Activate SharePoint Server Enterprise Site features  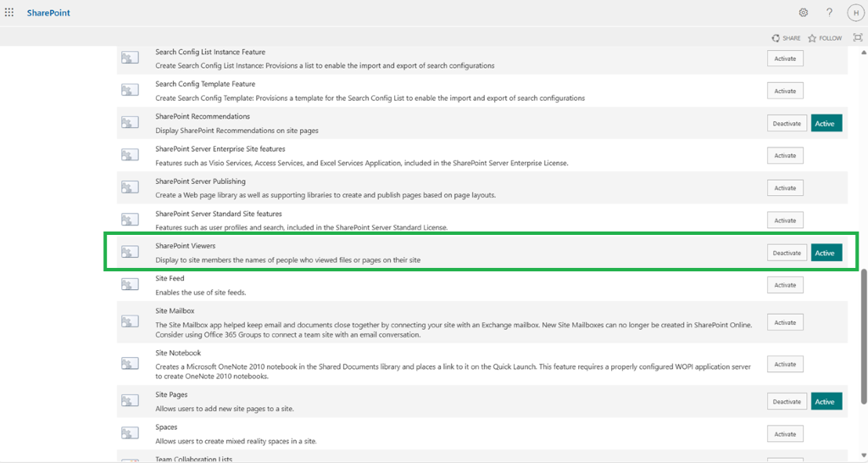pos(785,156)
